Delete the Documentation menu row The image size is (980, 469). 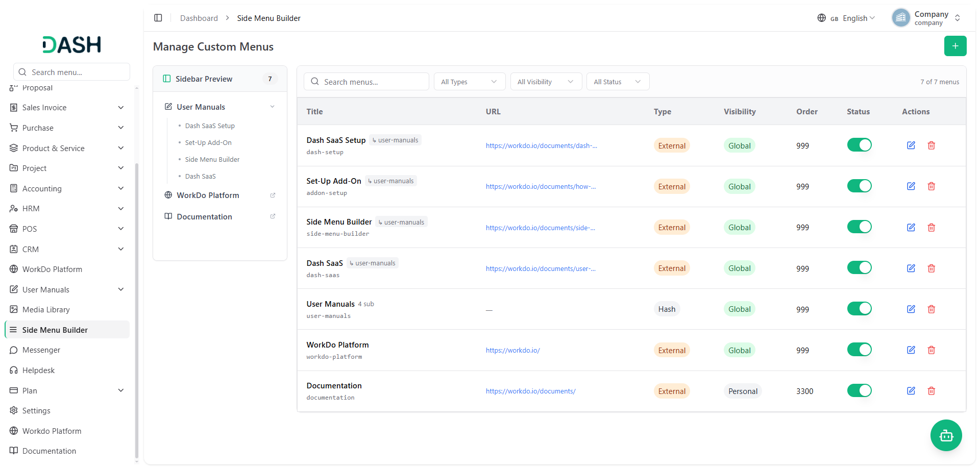pyautogui.click(x=931, y=390)
